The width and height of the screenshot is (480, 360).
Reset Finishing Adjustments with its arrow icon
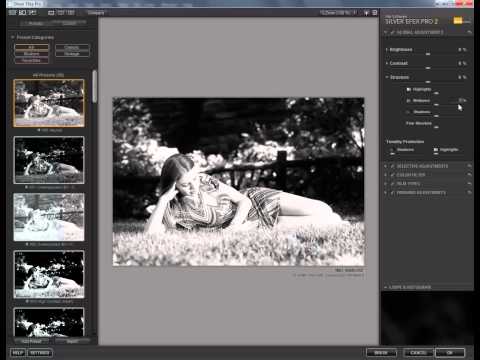coord(469,193)
